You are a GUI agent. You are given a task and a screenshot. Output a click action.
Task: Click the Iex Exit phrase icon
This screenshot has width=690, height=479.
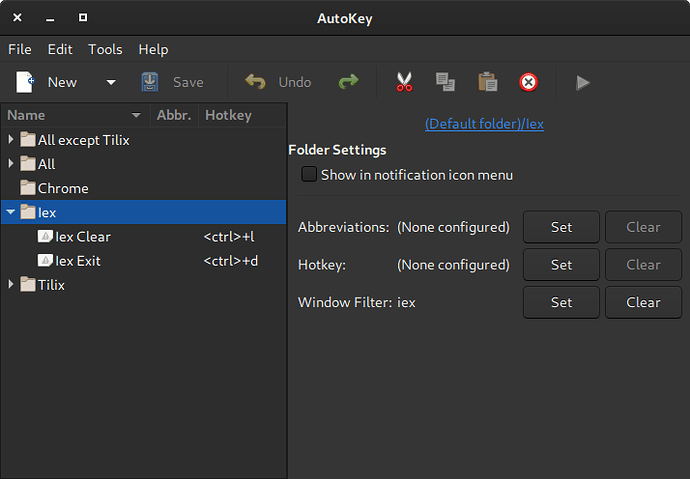pyautogui.click(x=45, y=261)
